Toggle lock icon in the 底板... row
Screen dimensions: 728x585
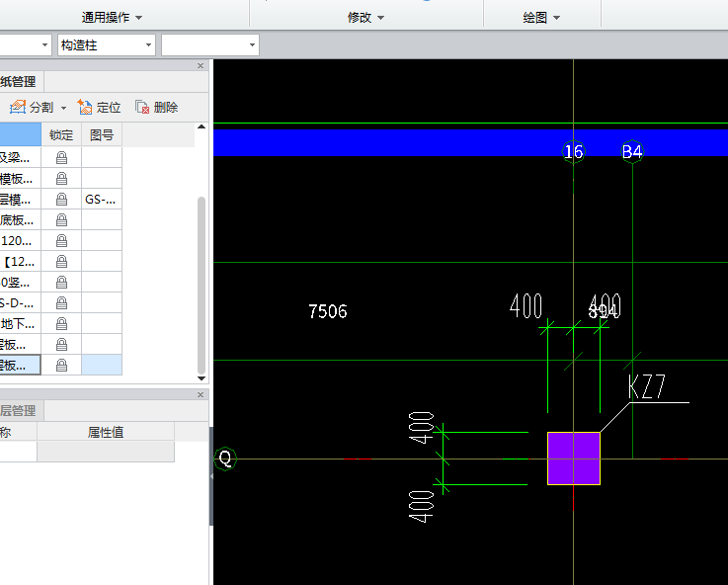(61, 219)
